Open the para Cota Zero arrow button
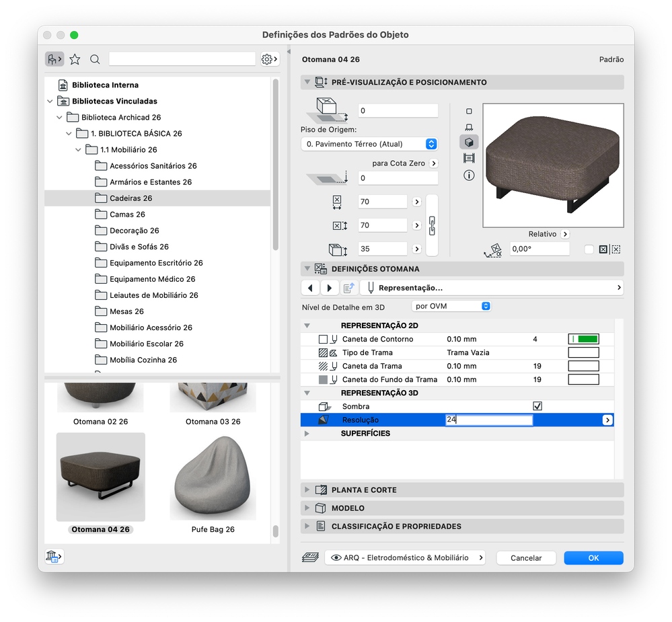Viewport: 672px width, 622px height. [x=434, y=163]
